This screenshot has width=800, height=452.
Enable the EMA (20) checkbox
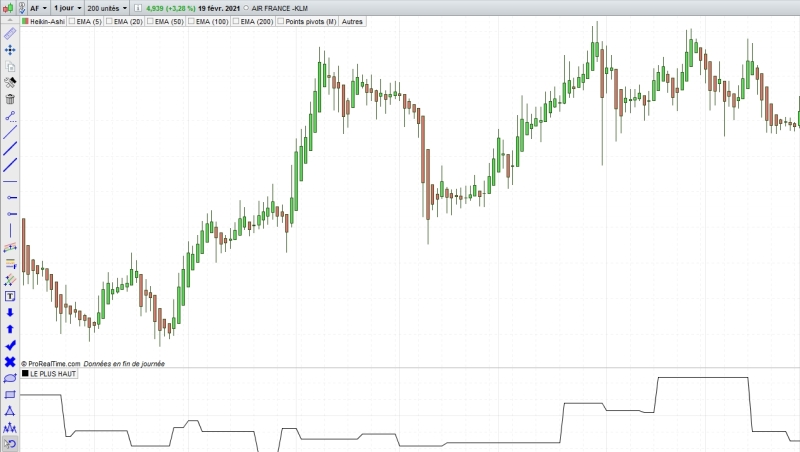[109, 21]
